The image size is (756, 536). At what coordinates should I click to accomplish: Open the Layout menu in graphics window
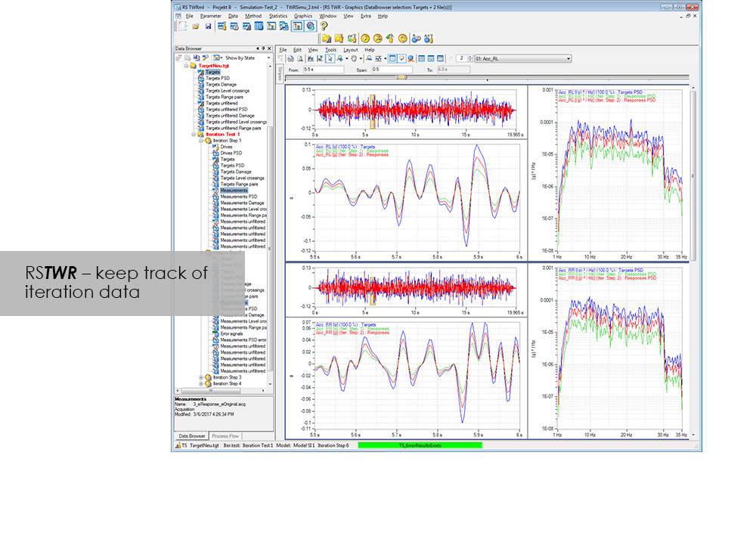click(x=350, y=50)
